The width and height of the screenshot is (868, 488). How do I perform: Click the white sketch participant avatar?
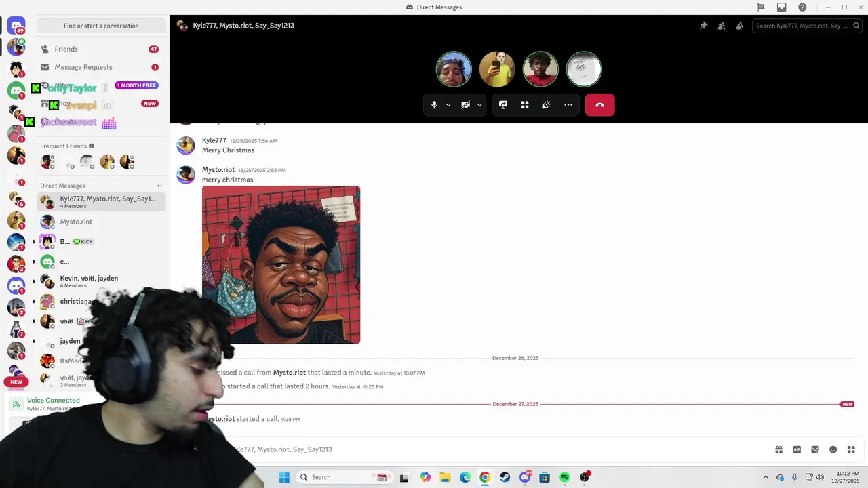[584, 69]
